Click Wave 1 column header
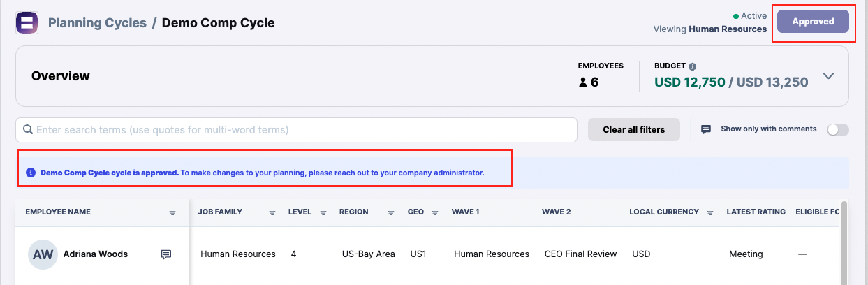The width and height of the screenshot is (868, 285). (466, 212)
